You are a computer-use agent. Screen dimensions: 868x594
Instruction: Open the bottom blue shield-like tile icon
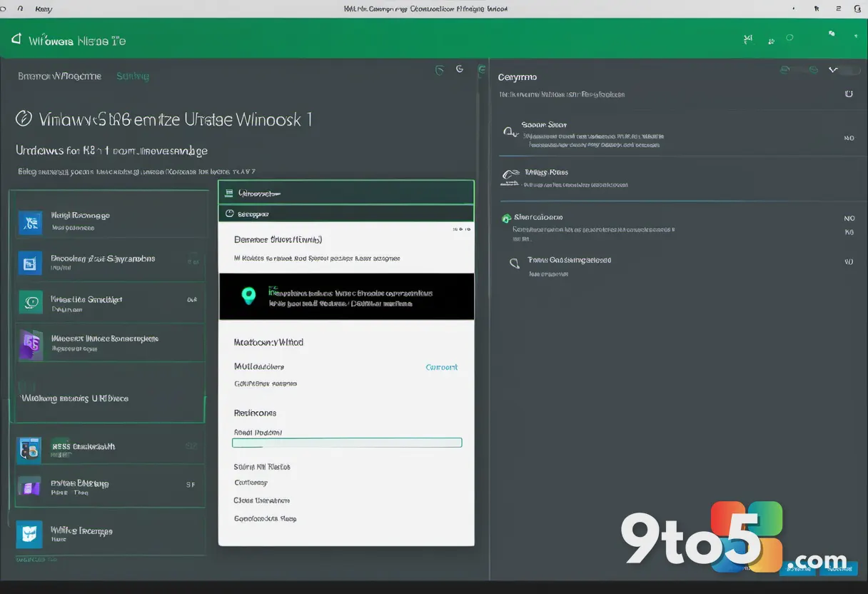pyautogui.click(x=28, y=533)
